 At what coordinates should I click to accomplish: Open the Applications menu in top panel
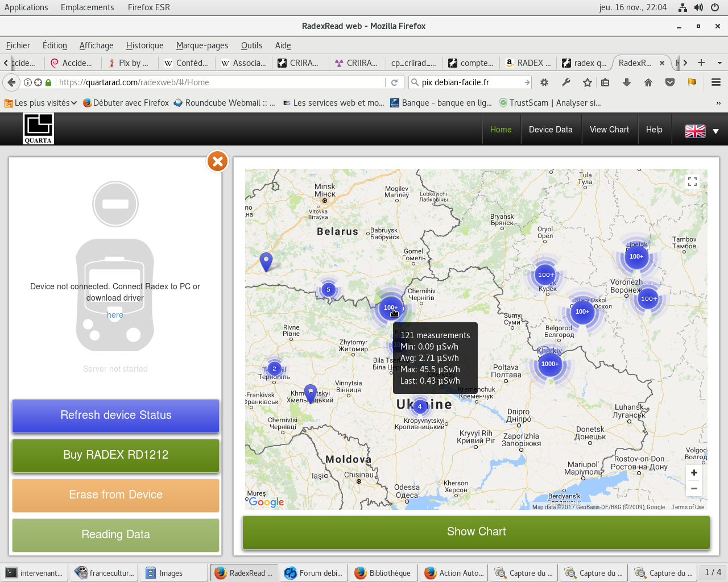pyautogui.click(x=26, y=7)
